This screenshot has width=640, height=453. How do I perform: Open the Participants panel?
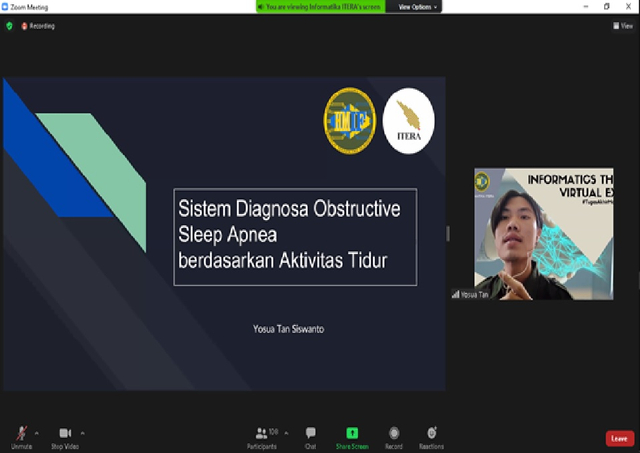(x=262, y=437)
